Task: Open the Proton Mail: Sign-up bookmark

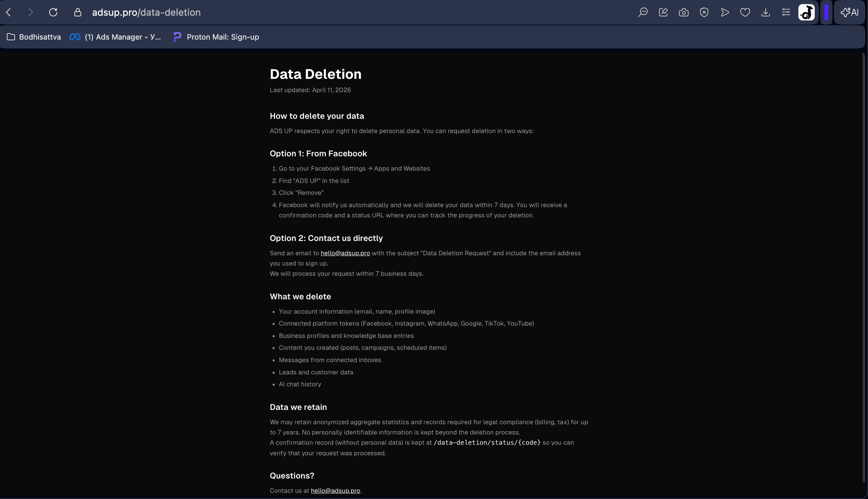Action: (216, 37)
